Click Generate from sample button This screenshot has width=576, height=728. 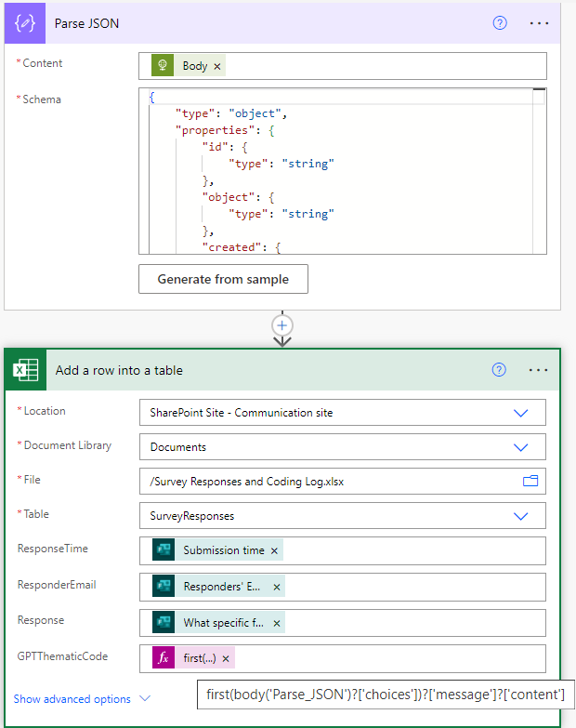(223, 279)
